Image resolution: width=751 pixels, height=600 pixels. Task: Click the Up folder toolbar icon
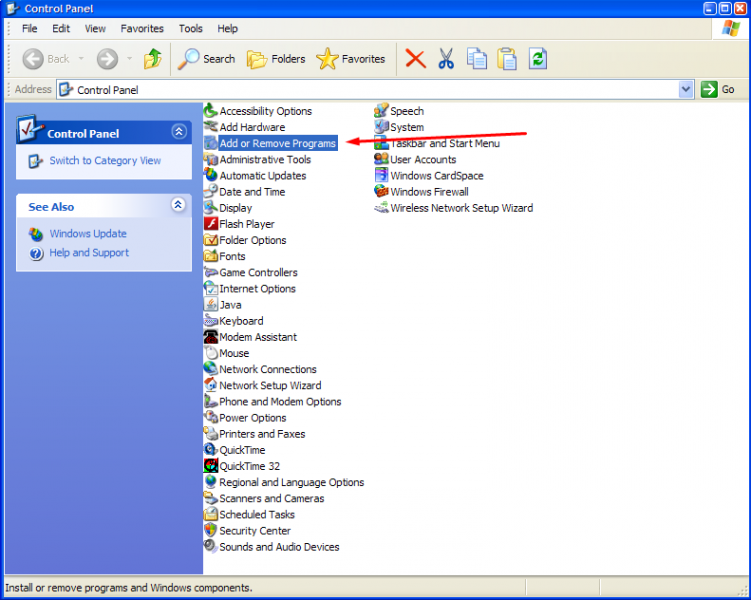coord(153,59)
